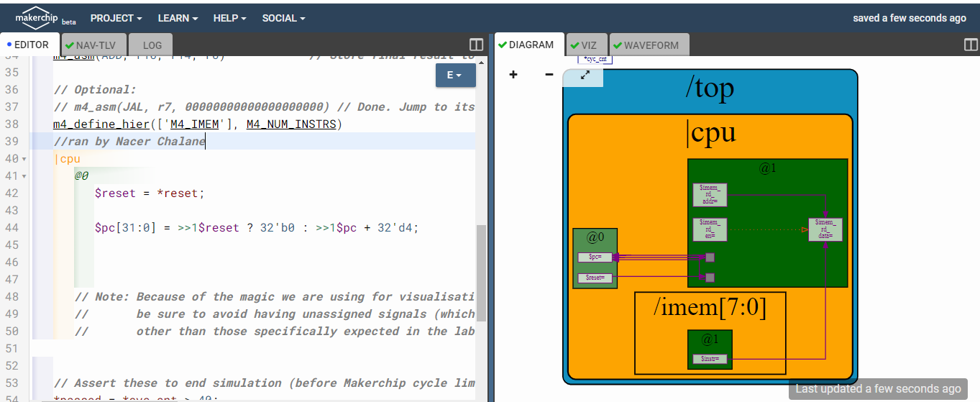This screenshot has width=980, height=402.
Task: Click line number 36 in gutter
Action: click(12, 90)
